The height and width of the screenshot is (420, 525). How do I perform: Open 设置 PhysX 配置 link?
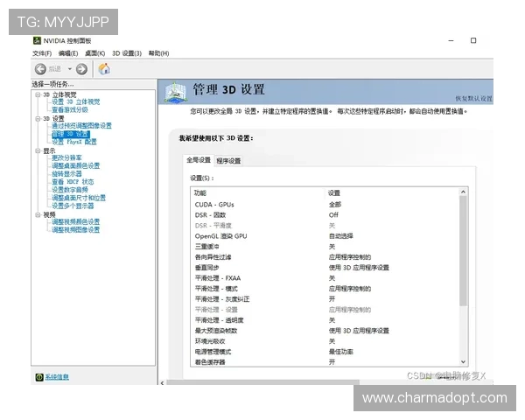tap(74, 142)
